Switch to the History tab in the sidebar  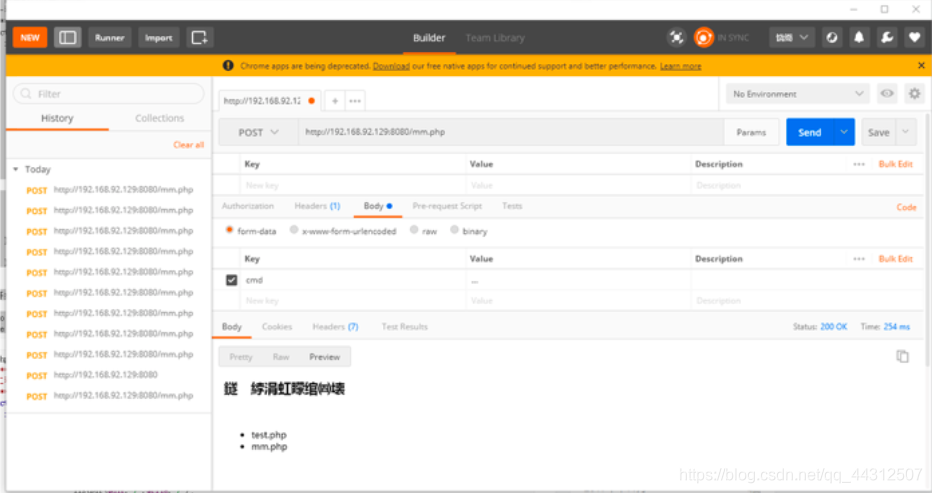click(57, 118)
